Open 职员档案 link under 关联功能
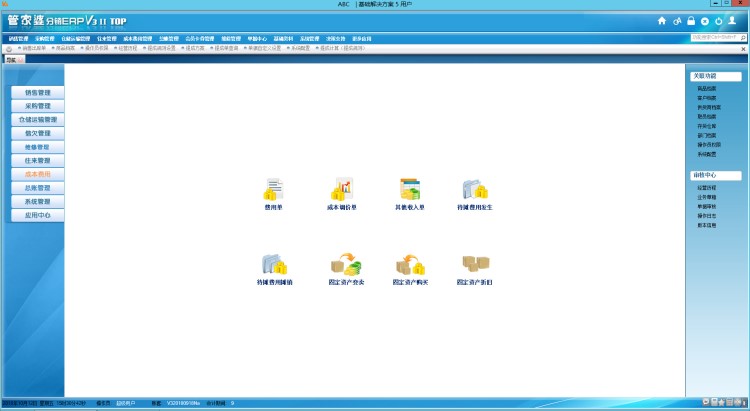The image size is (750, 411). coord(706,116)
